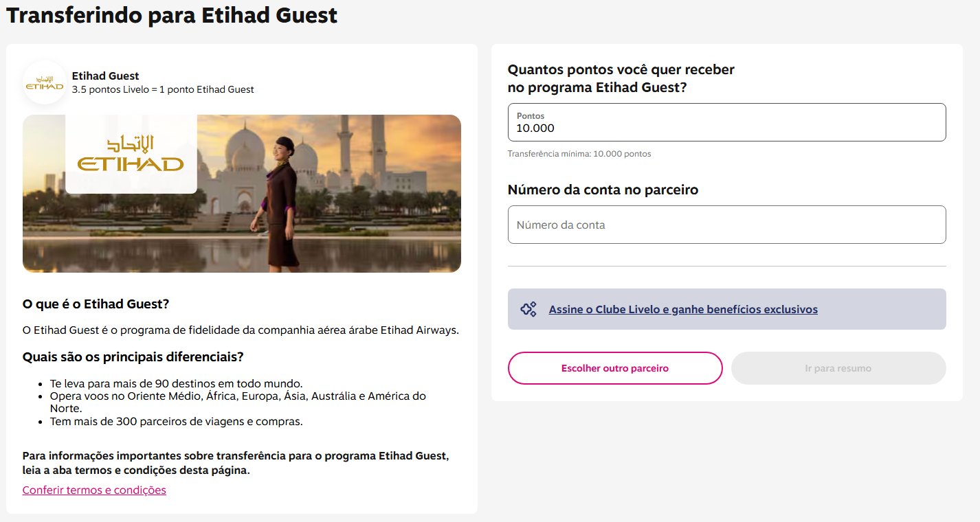Click the Transferindo para Etihad Guest page title
This screenshot has width=980, height=522.
pyautogui.click(x=172, y=15)
